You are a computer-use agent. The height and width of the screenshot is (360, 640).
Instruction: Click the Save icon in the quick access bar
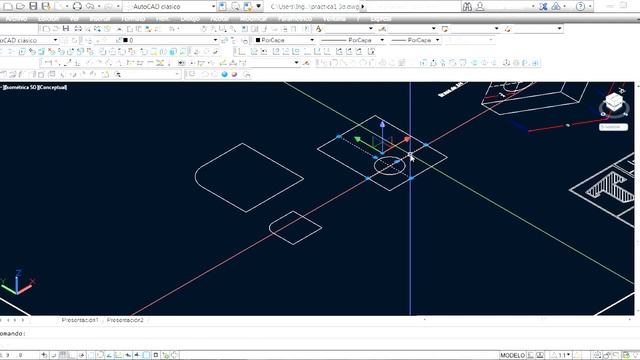pyautogui.click(x=33, y=6)
